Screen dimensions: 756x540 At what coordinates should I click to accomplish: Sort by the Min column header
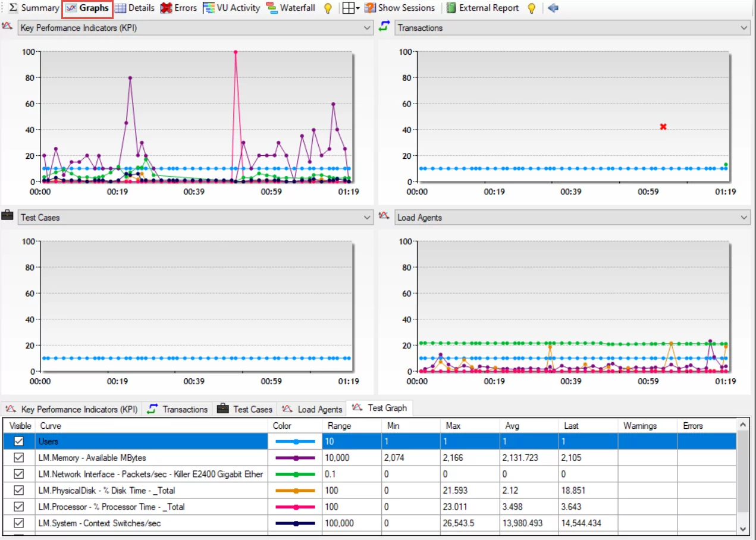pyautogui.click(x=410, y=426)
